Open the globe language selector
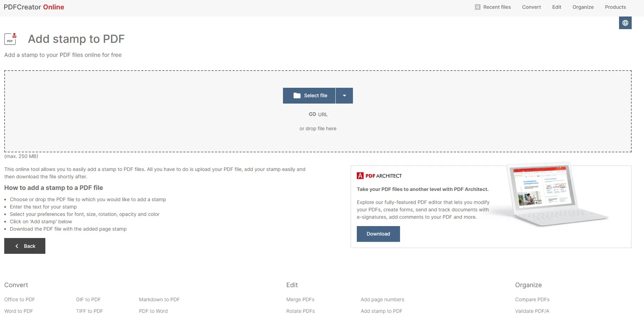 click(x=625, y=22)
